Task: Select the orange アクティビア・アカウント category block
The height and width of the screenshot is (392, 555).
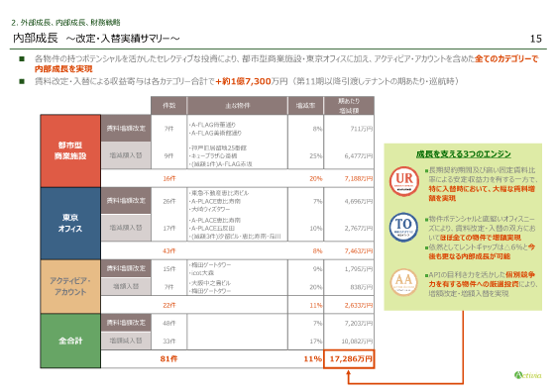Action: [70, 287]
